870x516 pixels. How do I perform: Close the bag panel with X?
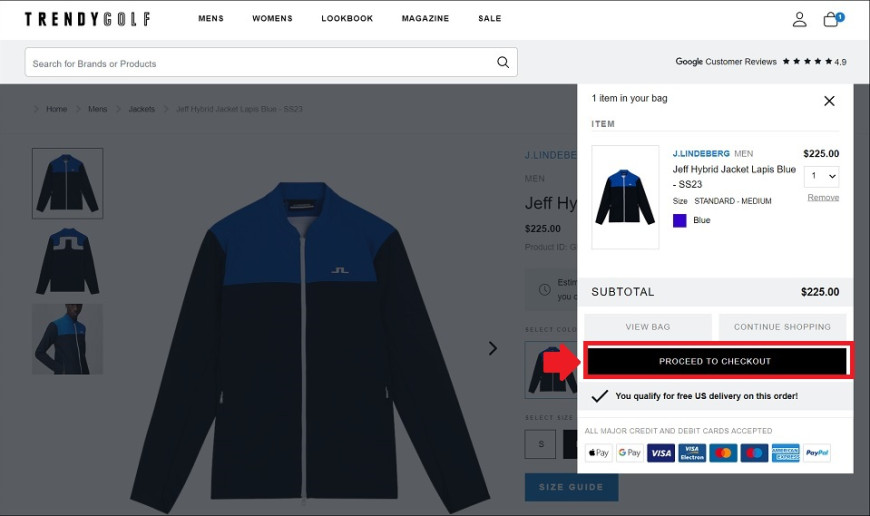829,101
